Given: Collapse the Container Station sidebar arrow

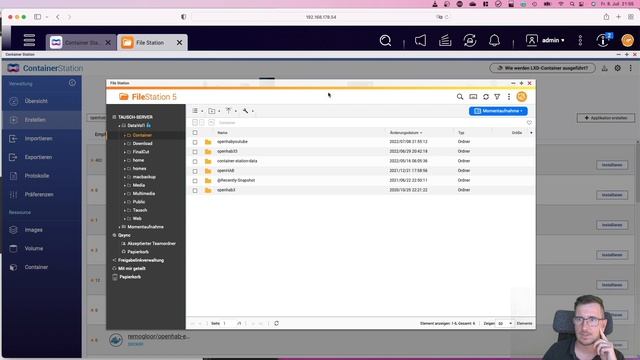Looking at the screenshot, I should (x=72, y=83).
